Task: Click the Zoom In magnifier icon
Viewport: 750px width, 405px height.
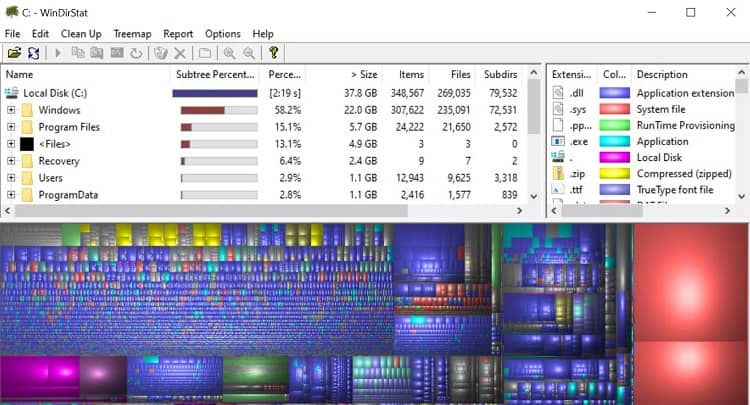Action: point(229,53)
